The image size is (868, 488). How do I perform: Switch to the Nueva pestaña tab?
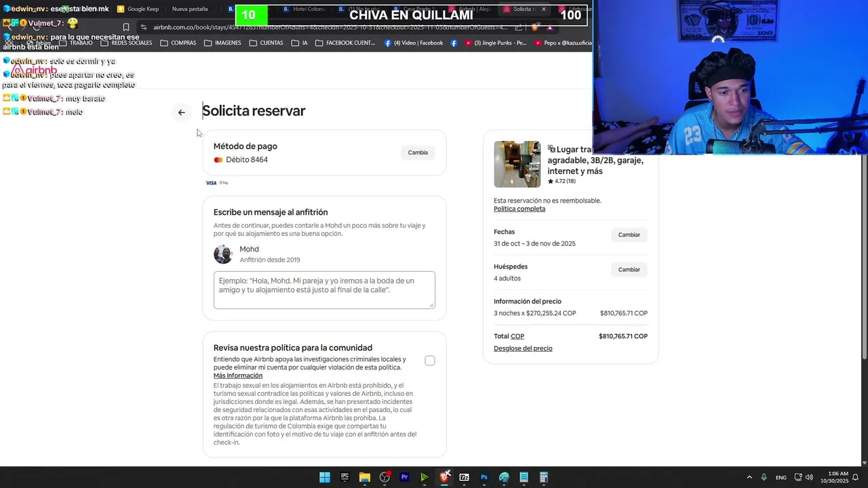(190, 9)
